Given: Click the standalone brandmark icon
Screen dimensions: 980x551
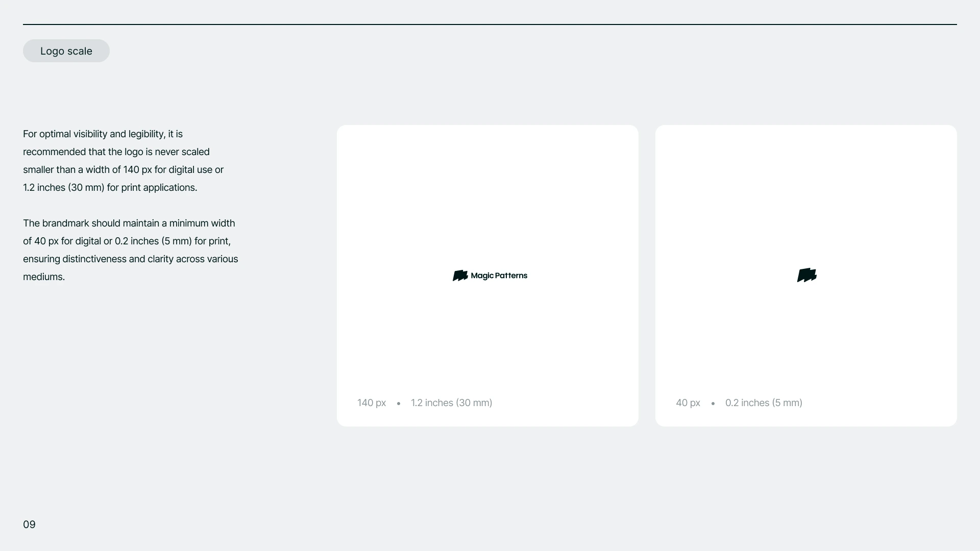Looking at the screenshot, I should pos(807,275).
